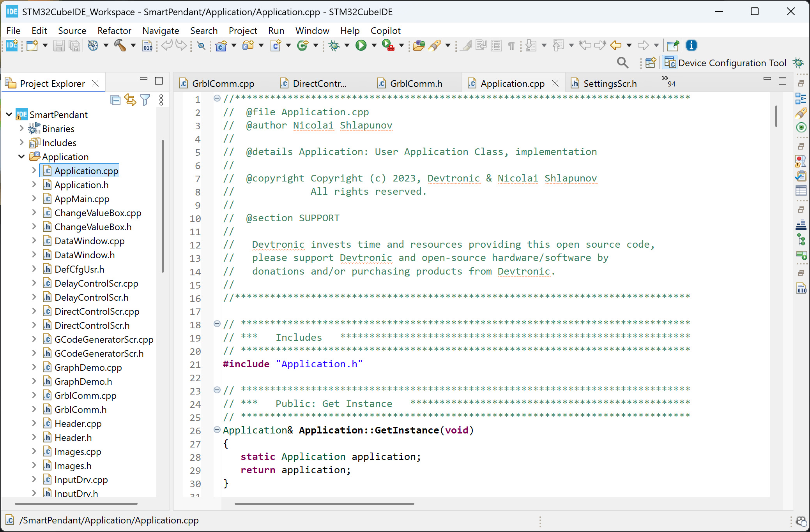
Task: Click the new C++ class green icon
Action: 302,46
